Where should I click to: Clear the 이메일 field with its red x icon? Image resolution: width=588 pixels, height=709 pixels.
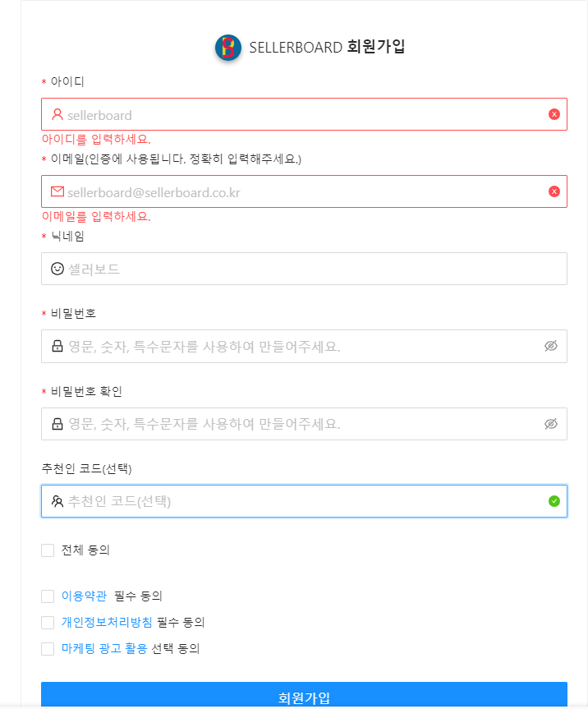pyautogui.click(x=554, y=191)
